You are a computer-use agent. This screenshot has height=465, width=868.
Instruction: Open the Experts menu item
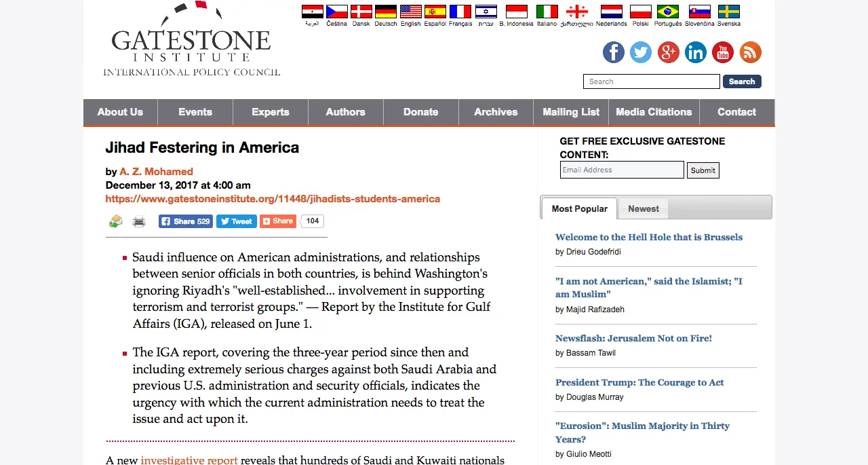[x=271, y=112]
